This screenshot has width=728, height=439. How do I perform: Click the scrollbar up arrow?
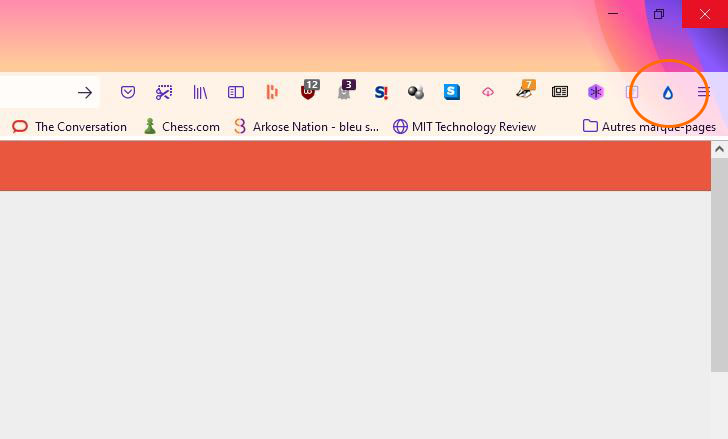point(719,149)
